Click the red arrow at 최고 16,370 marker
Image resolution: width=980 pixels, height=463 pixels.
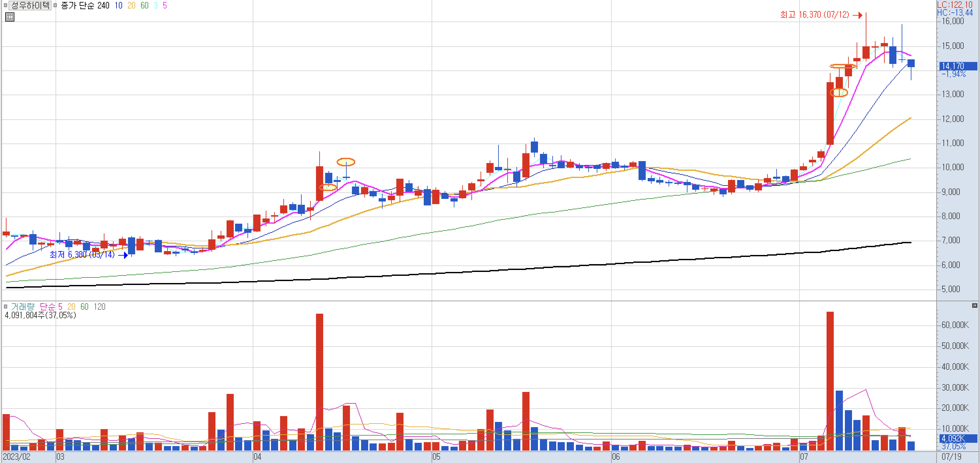click(x=857, y=15)
